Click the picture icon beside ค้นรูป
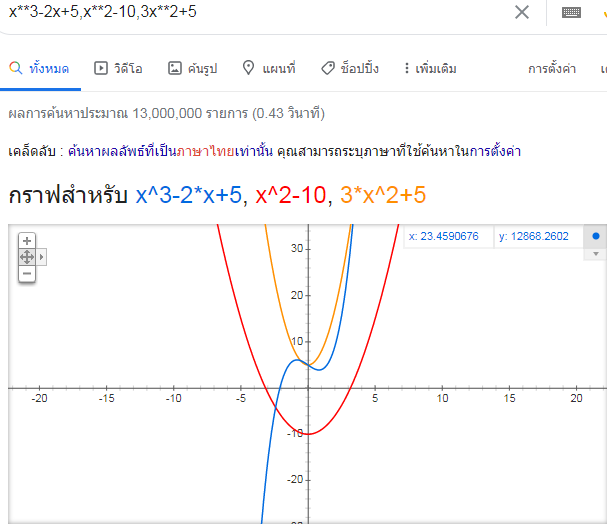607x526 pixels. (175, 68)
